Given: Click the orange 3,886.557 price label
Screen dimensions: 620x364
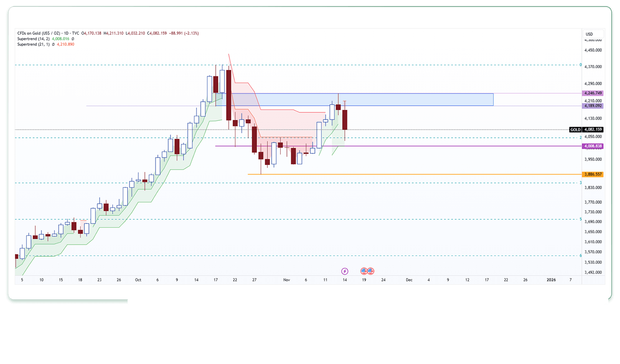Looking at the screenshot, I should [x=593, y=174].
